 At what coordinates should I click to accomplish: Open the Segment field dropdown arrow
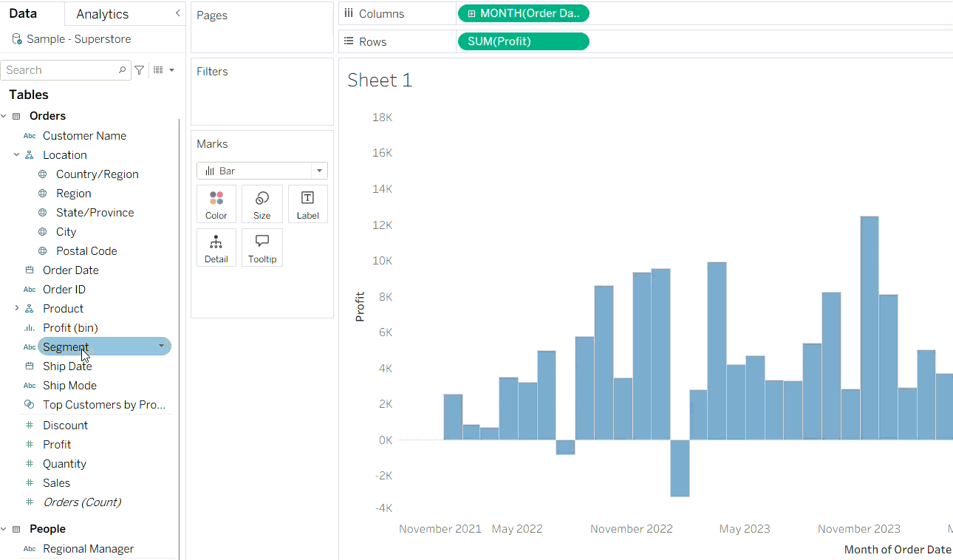coord(161,346)
